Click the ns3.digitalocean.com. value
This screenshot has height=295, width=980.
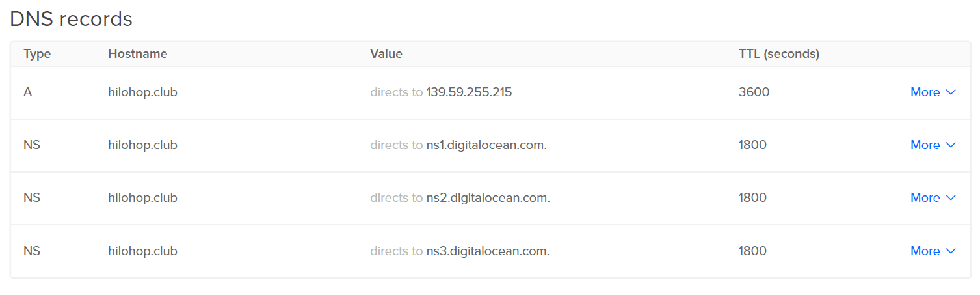[488, 251]
